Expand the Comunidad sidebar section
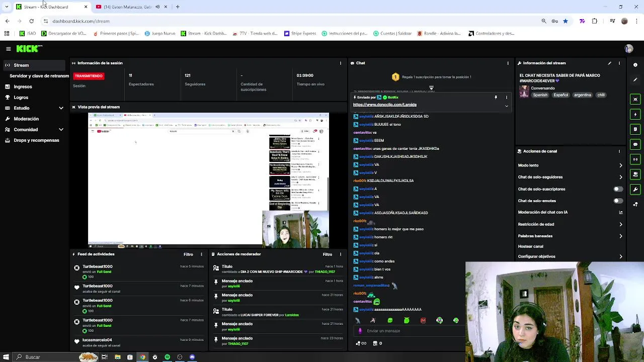The height and width of the screenshot is (362, 644). pos(61,130)
